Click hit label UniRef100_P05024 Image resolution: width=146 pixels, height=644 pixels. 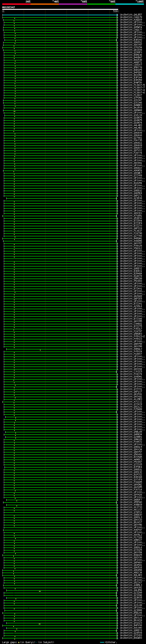coord(131,352)
